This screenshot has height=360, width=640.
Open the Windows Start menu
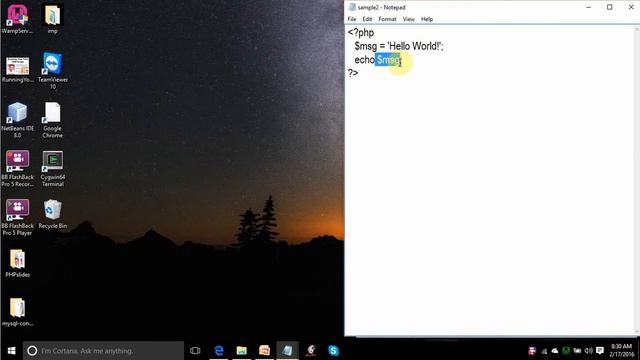tap(11, 351)
